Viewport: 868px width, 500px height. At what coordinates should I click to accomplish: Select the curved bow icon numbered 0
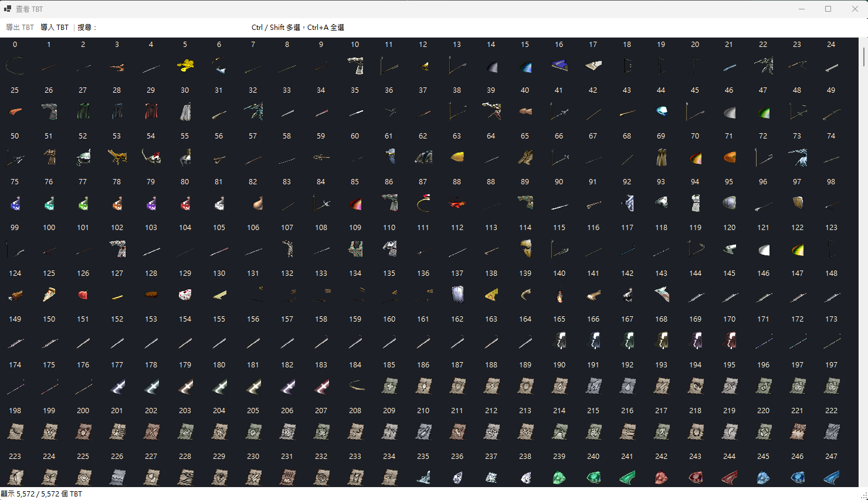pyautogui.click(x=15, y=66)
